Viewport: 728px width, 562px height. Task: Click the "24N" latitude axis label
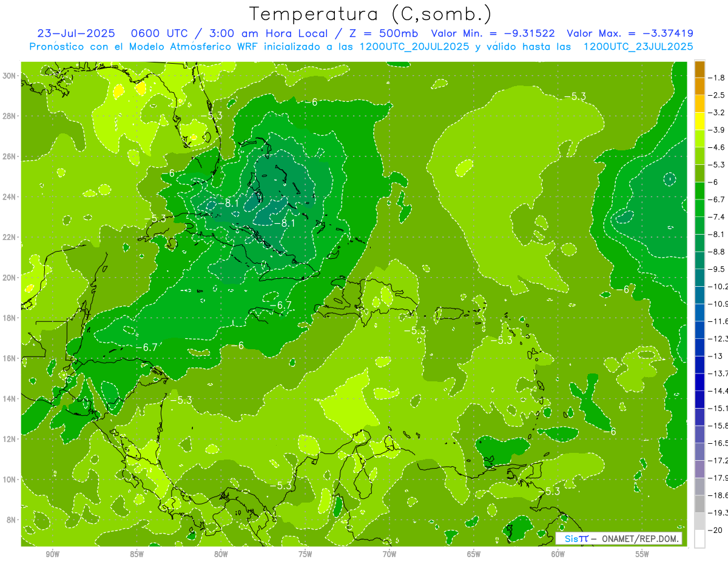tap(10, 196)
